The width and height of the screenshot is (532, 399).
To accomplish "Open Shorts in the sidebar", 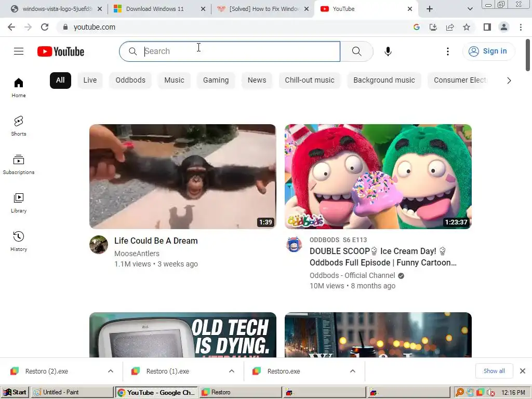I will click(x=19, y=126).
